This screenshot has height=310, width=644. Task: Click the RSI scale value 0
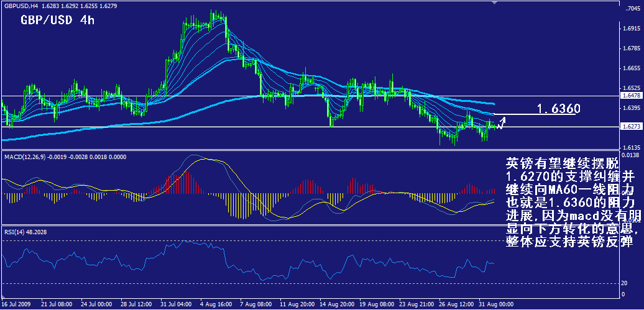coord(624,294)
